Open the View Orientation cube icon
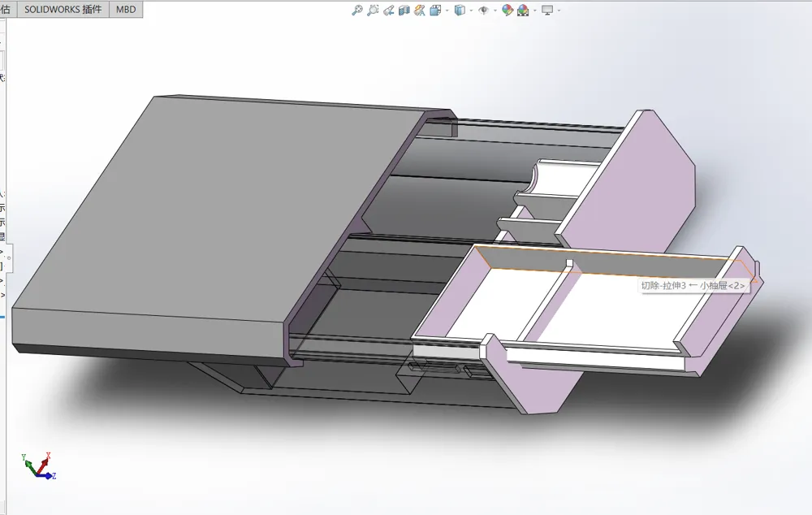Screen dimensions: 812x515 434,11
